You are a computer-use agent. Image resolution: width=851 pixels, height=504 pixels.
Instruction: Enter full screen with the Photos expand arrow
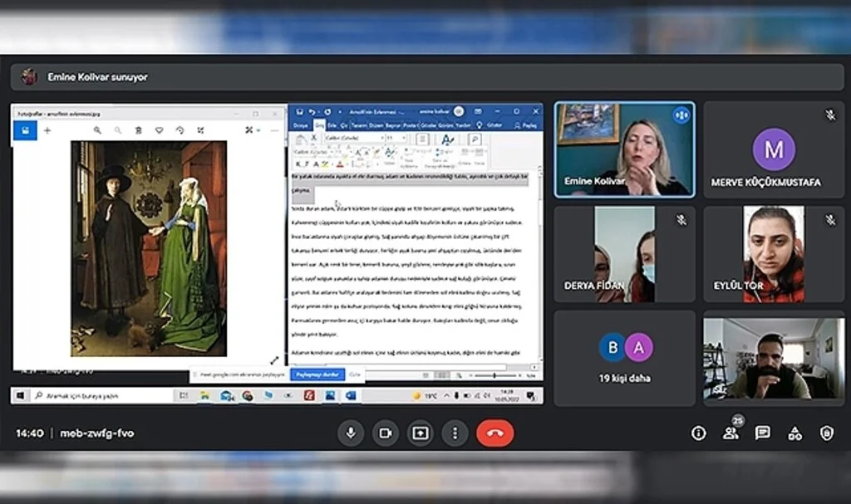pyautogui.click(x=274, y=360)
